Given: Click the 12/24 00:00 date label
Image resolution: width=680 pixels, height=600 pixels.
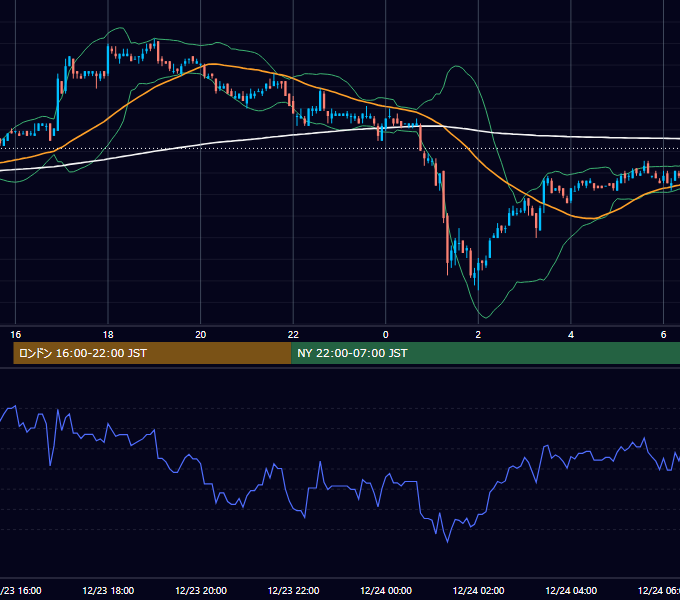Looking at the screenshot, I should [386, 590].
